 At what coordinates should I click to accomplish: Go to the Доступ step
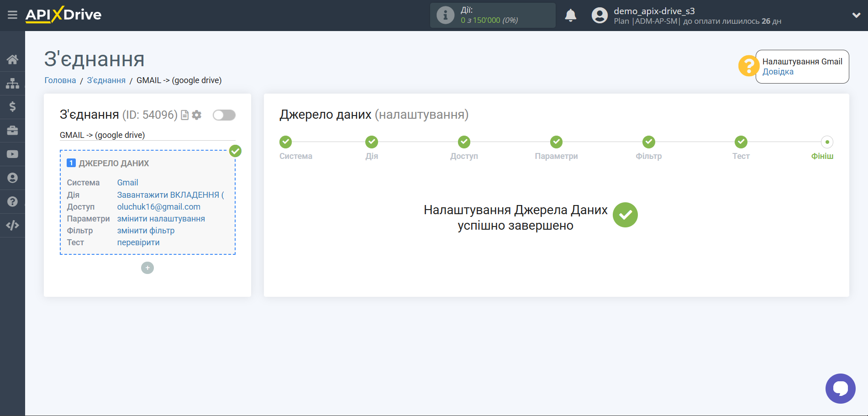click(x=464, y=142)
